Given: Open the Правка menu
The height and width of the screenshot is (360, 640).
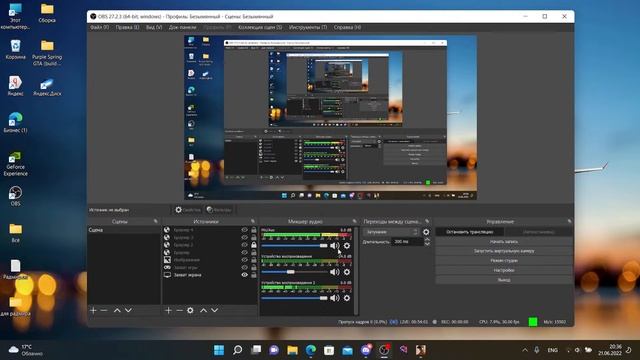Looking at the screenshot, I should (x=127, y=27).
